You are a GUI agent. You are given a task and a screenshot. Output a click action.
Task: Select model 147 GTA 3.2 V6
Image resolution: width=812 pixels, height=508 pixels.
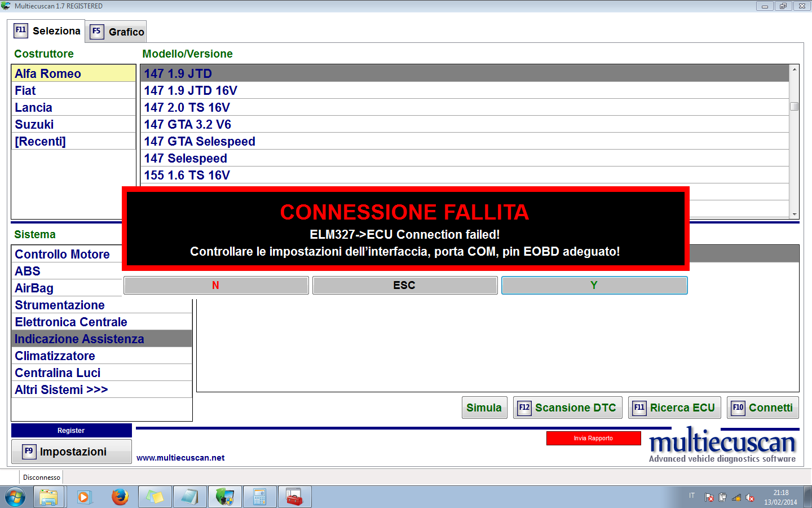tap(465, 124)
